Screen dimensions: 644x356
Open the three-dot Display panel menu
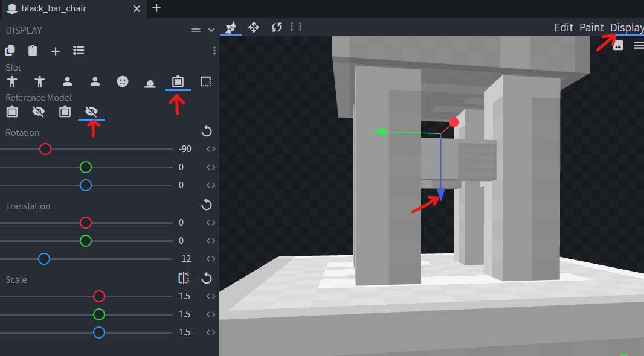pyautogui.click(x=214, y=51)
